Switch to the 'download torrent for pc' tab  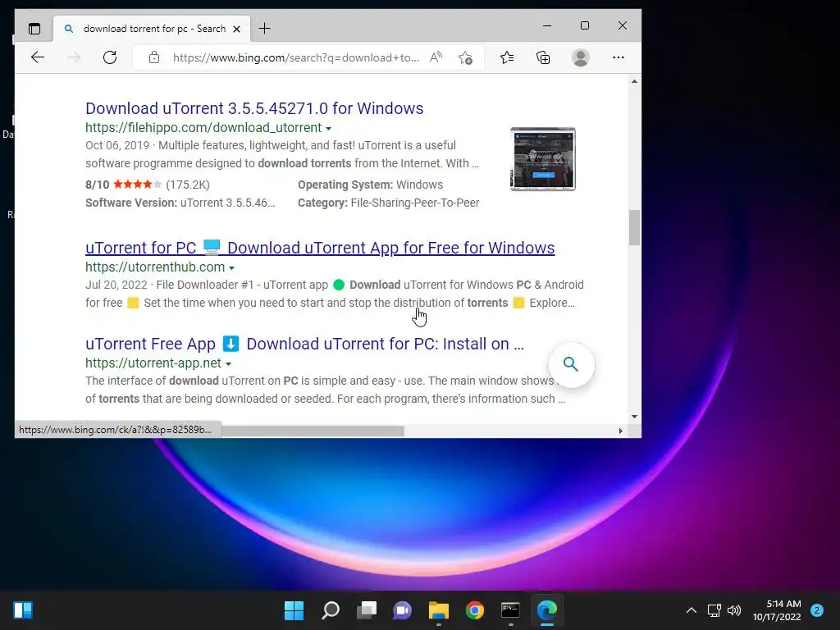click(152, 29)
